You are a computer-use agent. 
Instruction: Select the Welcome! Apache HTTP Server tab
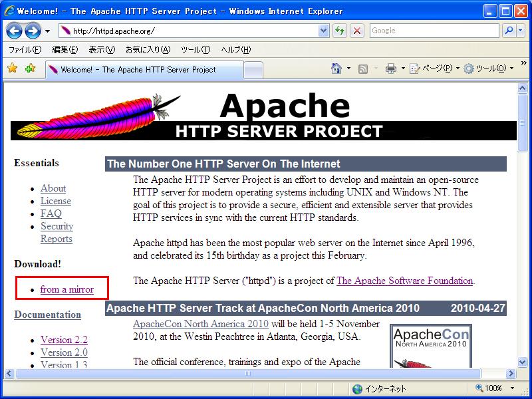coord(144,70)
